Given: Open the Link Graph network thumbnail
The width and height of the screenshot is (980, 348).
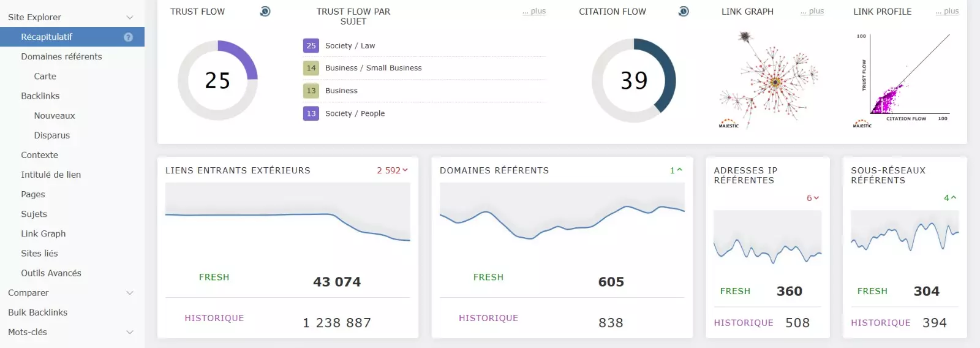Looking at the screenshot, I should tap(769, 80).
